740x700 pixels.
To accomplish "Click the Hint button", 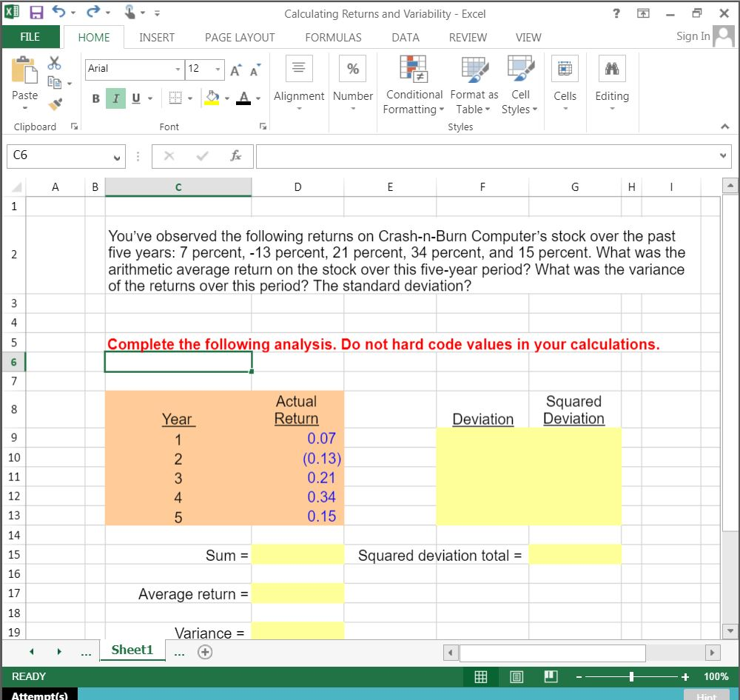I will click(x=705, y=696).
